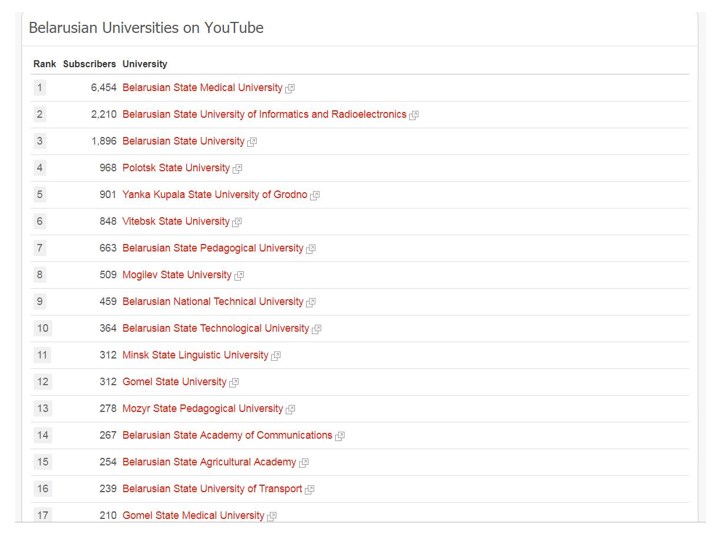Viewport: 720px width, 537px height.
Task: Click external link icon after Vitebsk State University
Action: (x=237, y=222)
